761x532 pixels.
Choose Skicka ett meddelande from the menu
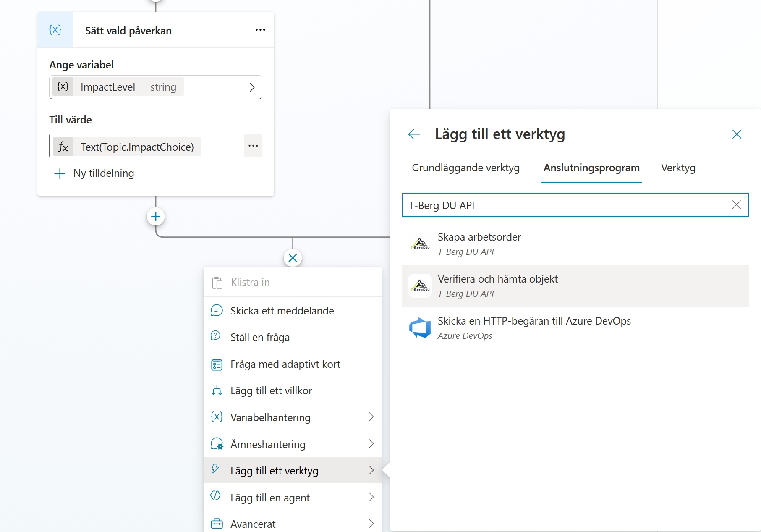pyautogui.click(x=293, y=311)
